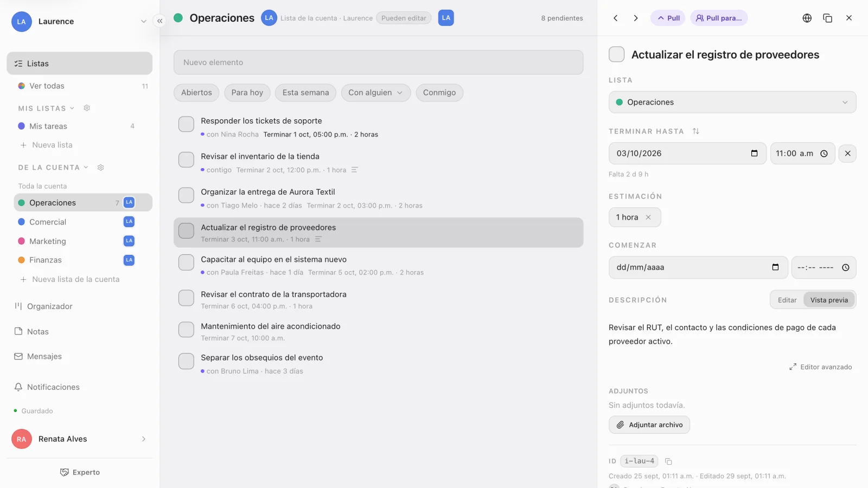Filter tasks by Para hoy

click(247, 93)
